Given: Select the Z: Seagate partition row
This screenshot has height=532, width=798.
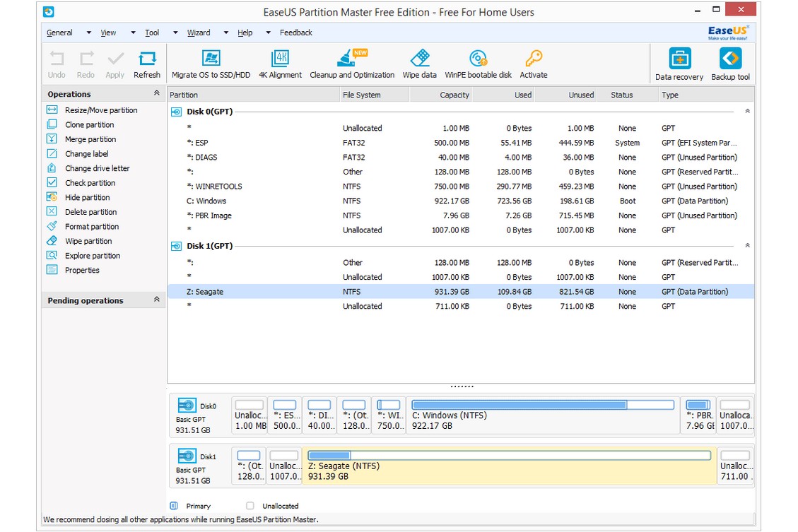Looking at the screenshot, I should click(x=461, y=292).
